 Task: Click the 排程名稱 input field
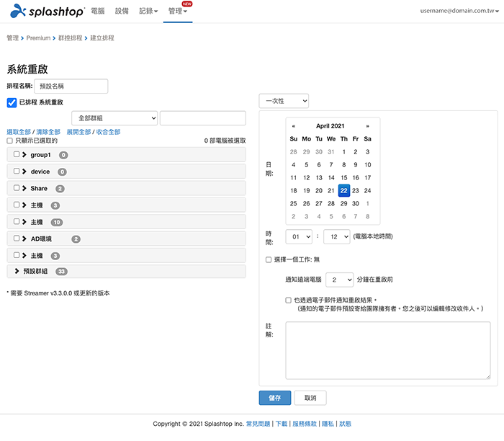coord(71,86)
